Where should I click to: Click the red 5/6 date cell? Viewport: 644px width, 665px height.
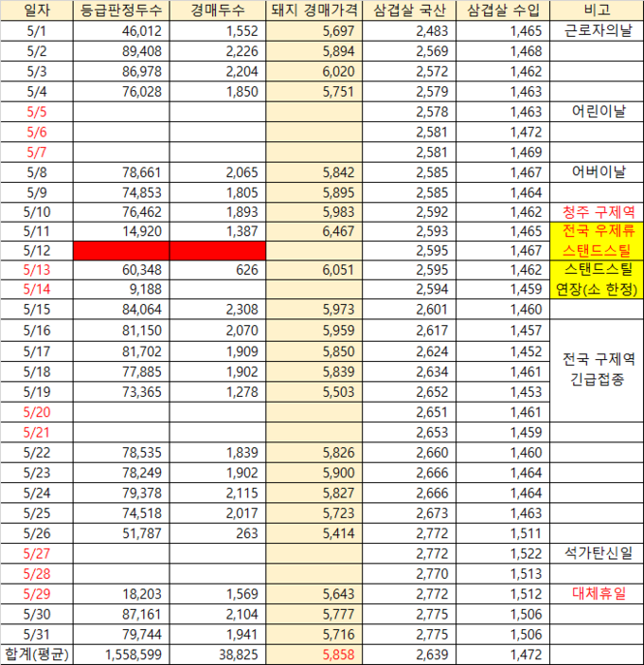pyautogui.click(x=37, y=132)
